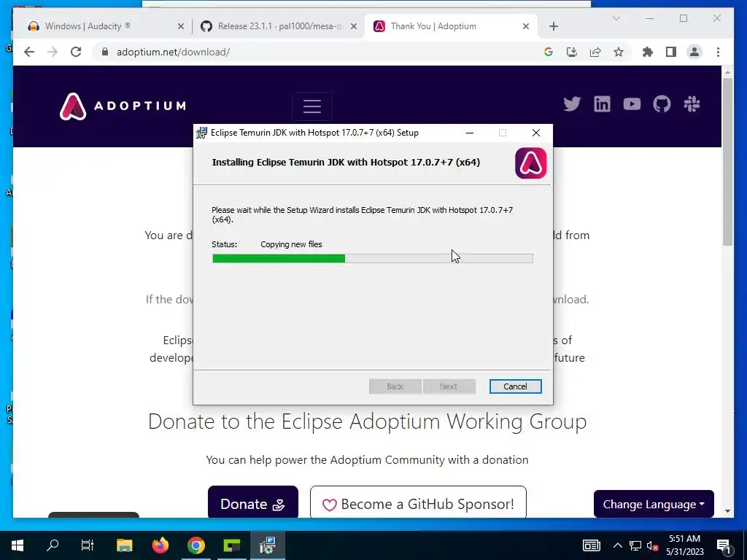747x560 pixels.
Task: Open Adoptium Twitter page icon
Action: point(572,104)
